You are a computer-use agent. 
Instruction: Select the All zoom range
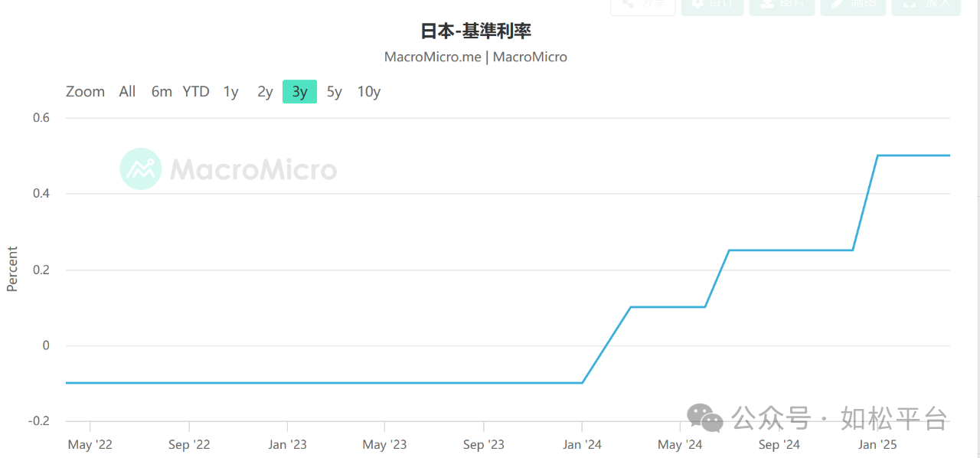point(127,92)
